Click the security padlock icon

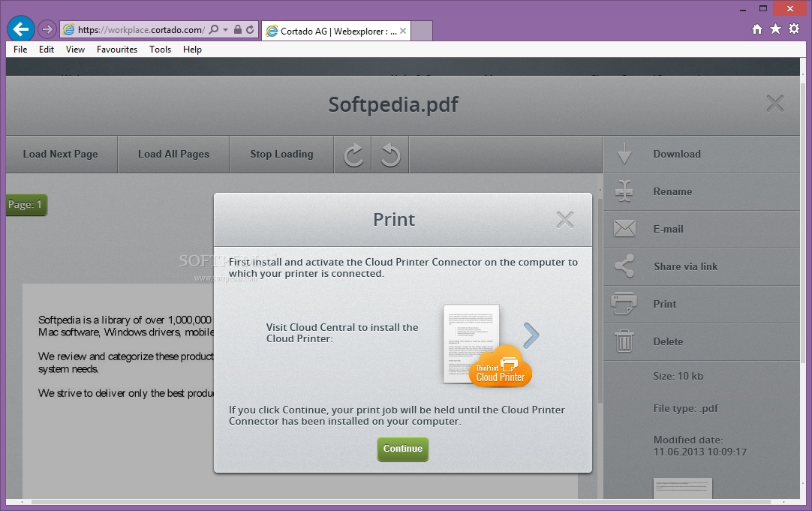pos(238,29)
